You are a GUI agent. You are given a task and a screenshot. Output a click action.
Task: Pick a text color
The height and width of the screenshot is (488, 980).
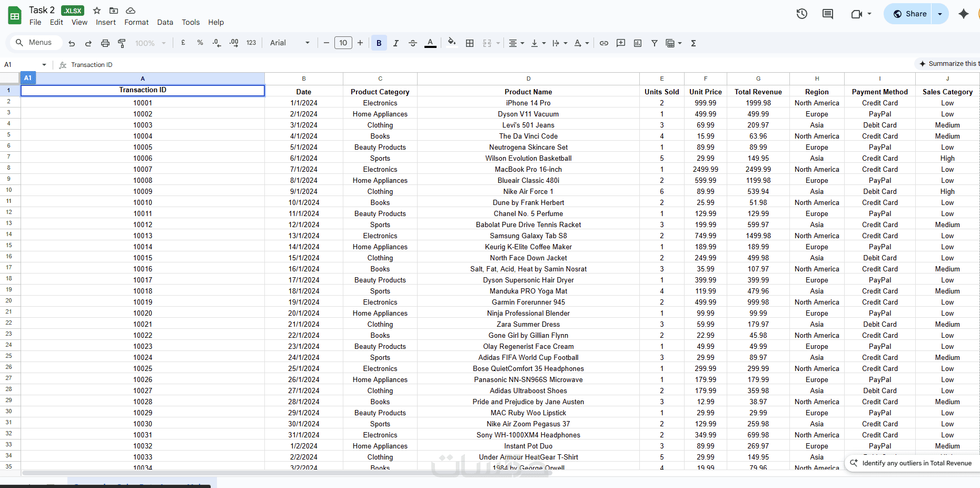click(x=430, y=43)
